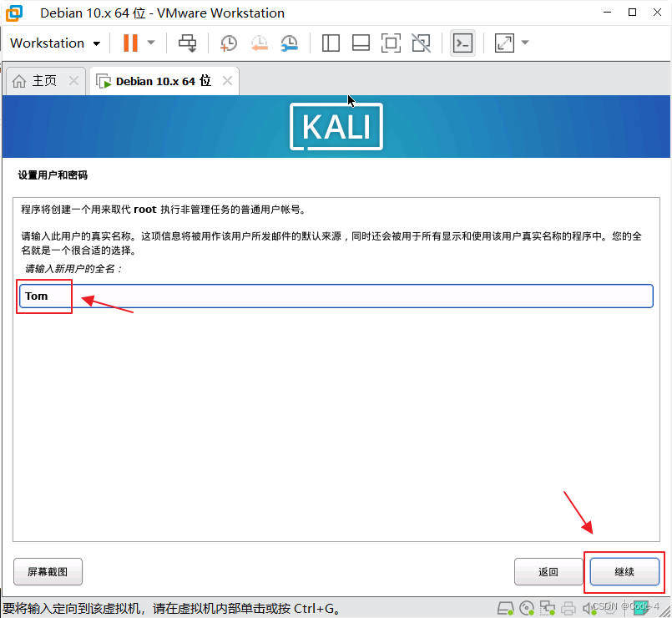Toggle the thumbnail bar visibility

click(361, 43)
